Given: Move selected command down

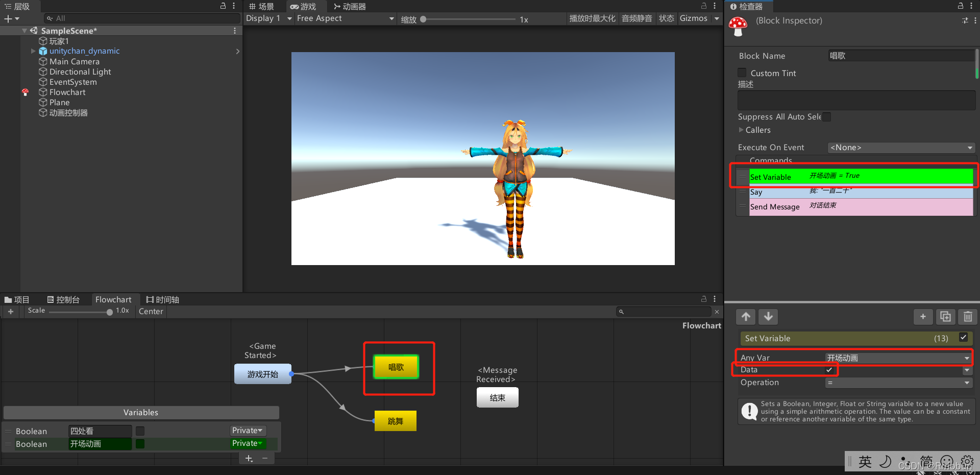Looking at the screenshot, I should coord(768,317).
